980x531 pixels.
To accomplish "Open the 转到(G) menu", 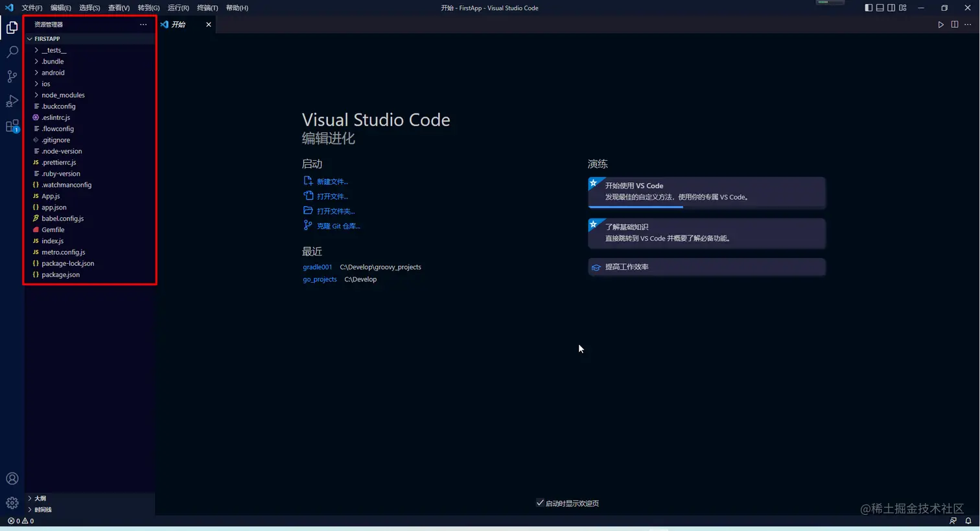I will click(x=148, y=8).
